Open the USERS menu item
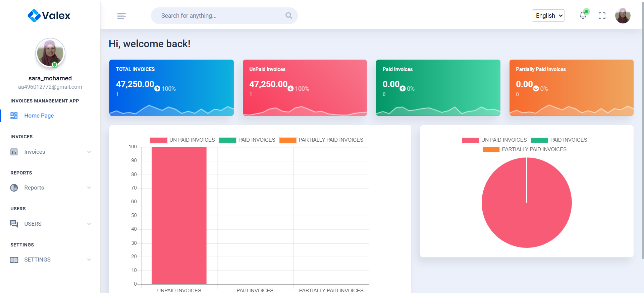Viewport: 644px width, 293px height. 33,224
